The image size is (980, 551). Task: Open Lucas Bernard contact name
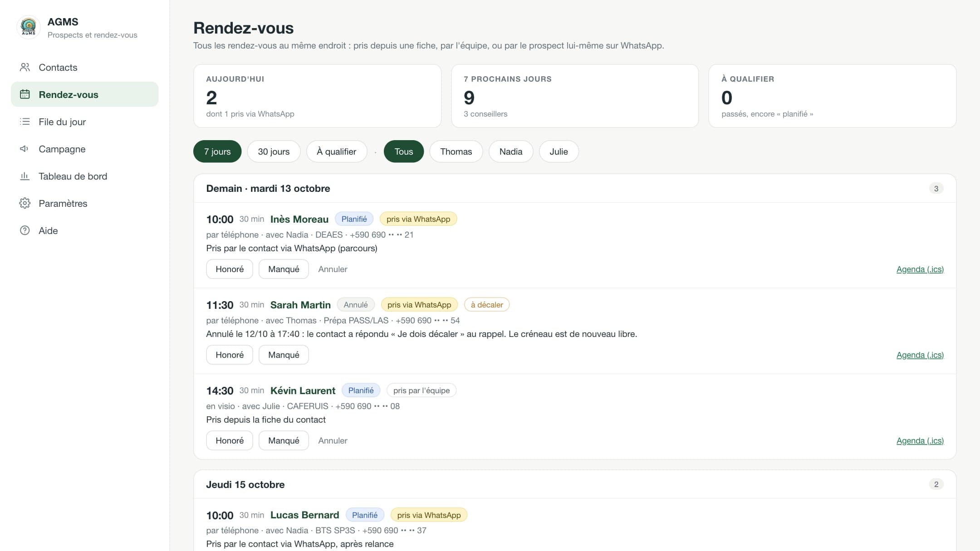pos(304,515)
